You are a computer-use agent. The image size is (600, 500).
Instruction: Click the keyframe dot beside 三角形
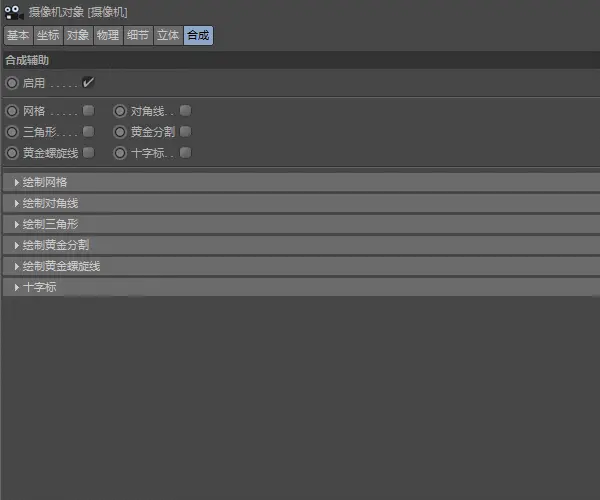(x=12, y=131)
